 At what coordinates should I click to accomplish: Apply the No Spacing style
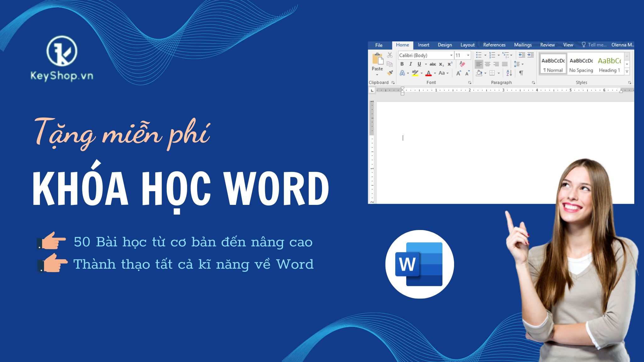click(581, 64)
